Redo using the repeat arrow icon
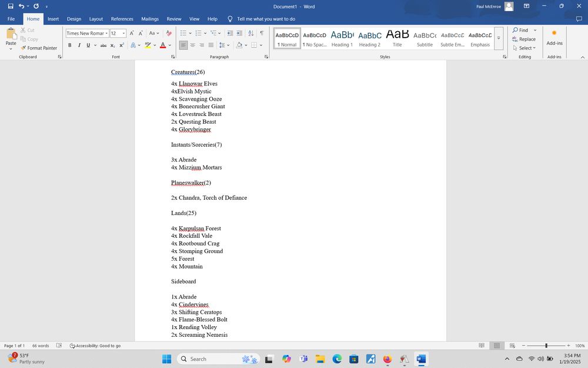 click(36, 6)
